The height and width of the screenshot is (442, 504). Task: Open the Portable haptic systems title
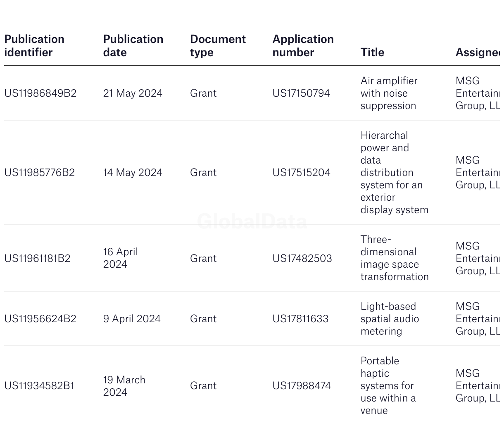388,386
